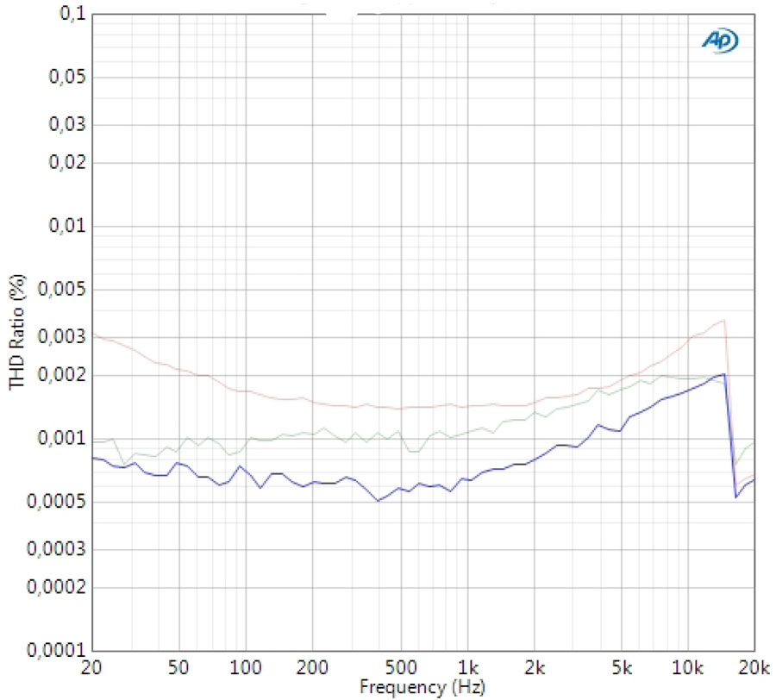This screenshot has height=700, width=776.
Task: Click the 0,05 y-axis label
Action: (x=67, y=78)
